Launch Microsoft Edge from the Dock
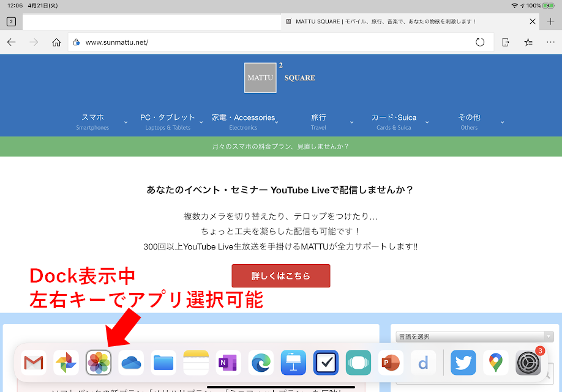The image size is (562, 392). click(261, 363)
